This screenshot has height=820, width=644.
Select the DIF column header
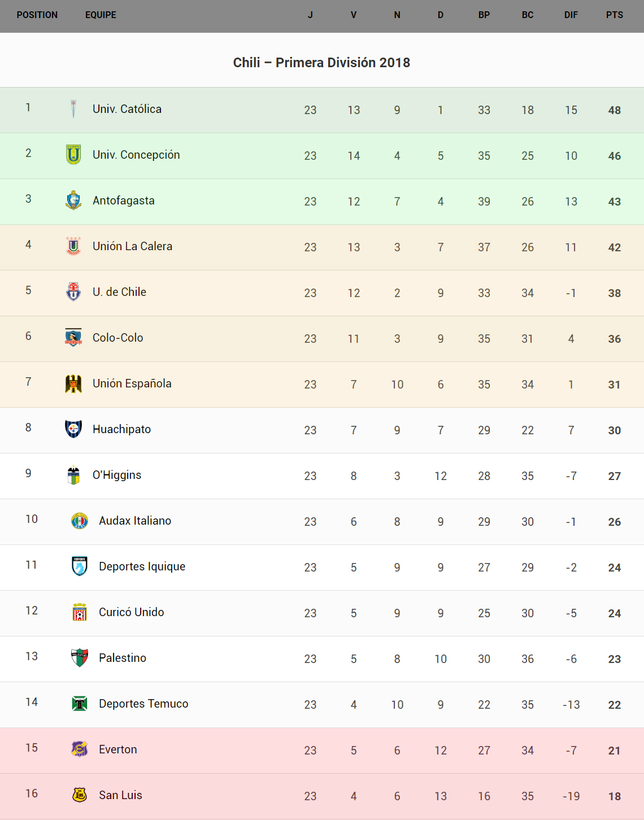pyautogui.click(x=571, y=15)
